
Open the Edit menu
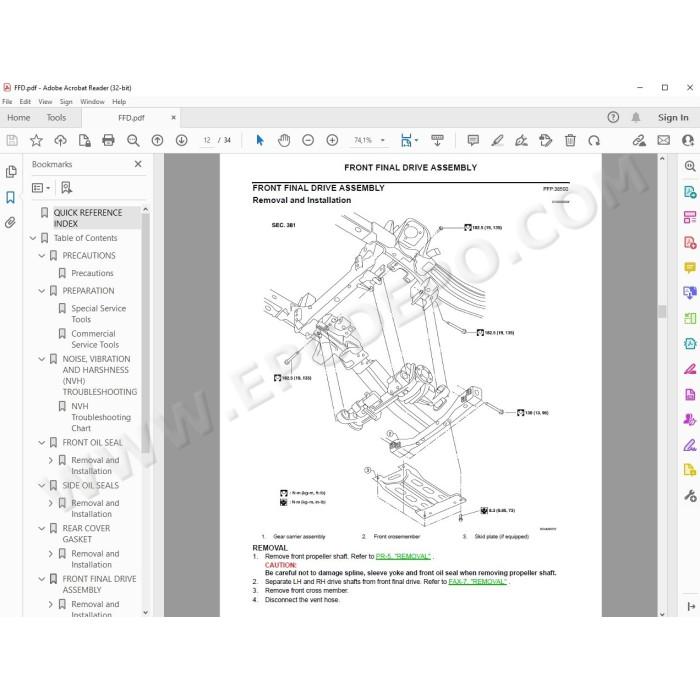click(x=25, y=101)
